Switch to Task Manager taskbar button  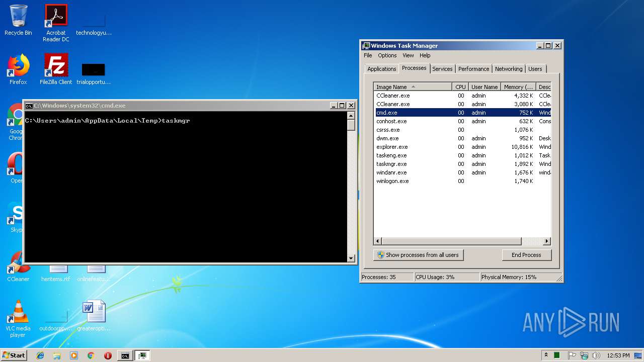point(142,355)
